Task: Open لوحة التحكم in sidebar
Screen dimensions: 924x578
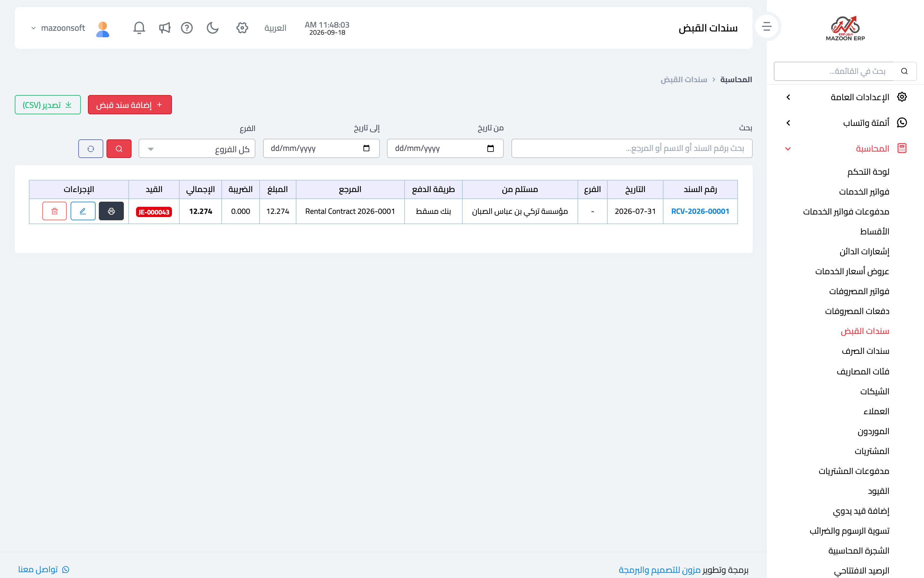Action: [868, 172]
